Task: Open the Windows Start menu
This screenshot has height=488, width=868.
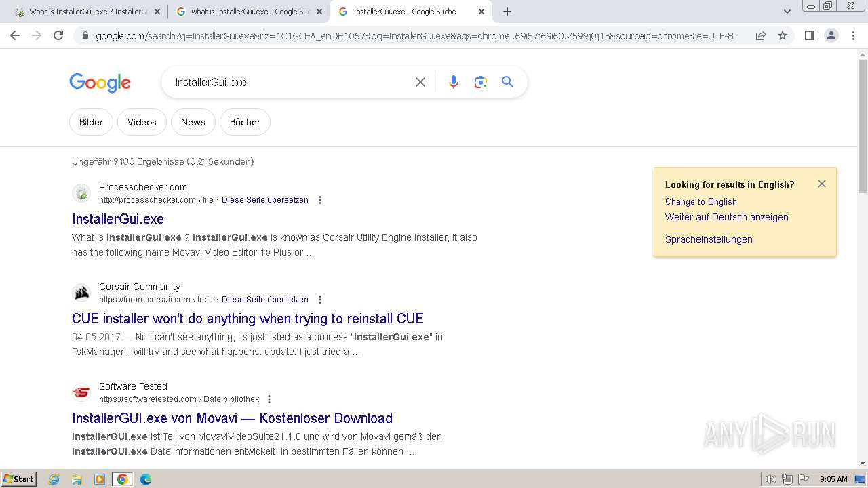Action: click(18, 479)
